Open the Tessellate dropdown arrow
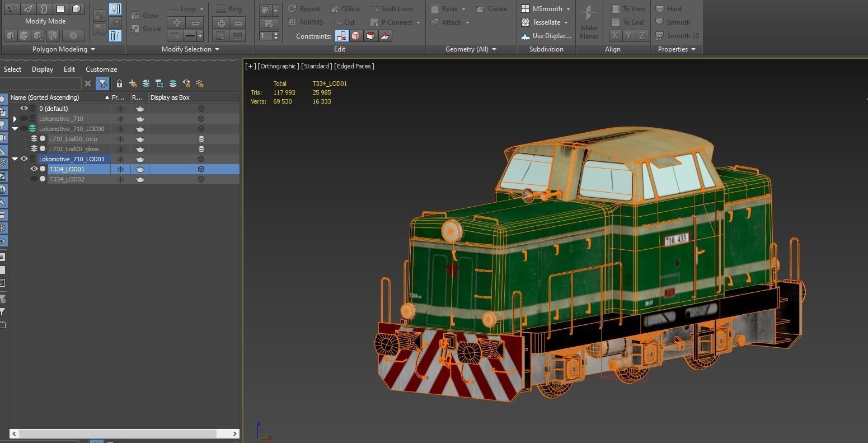 (x=566, y=22)
